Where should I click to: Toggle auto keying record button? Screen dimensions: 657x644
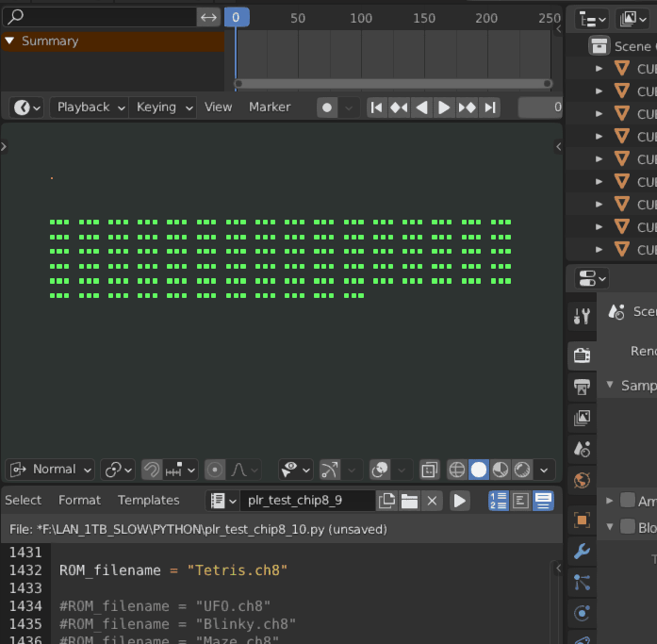click(327, 107)
